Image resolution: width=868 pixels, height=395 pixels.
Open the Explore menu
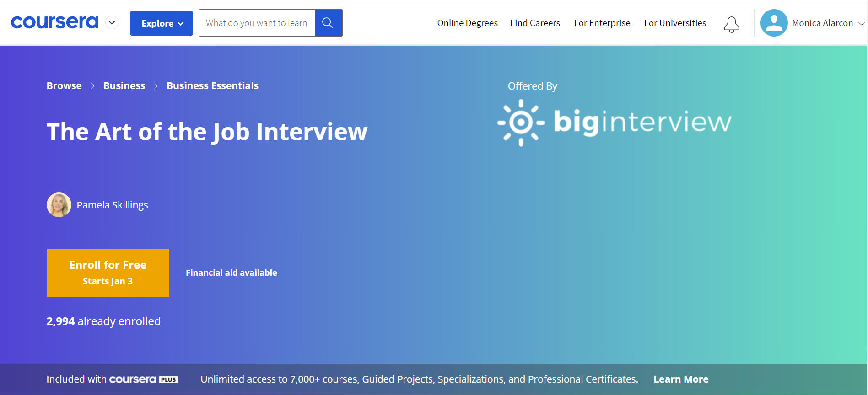tap(162, 23)
